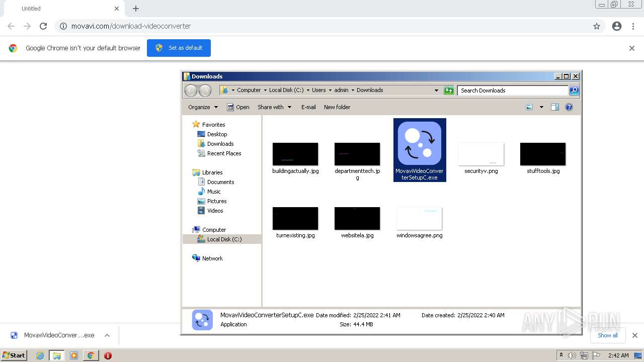Open address bar history dropdown in Explorer
The image size is (644, 362).
coord(436,90)
